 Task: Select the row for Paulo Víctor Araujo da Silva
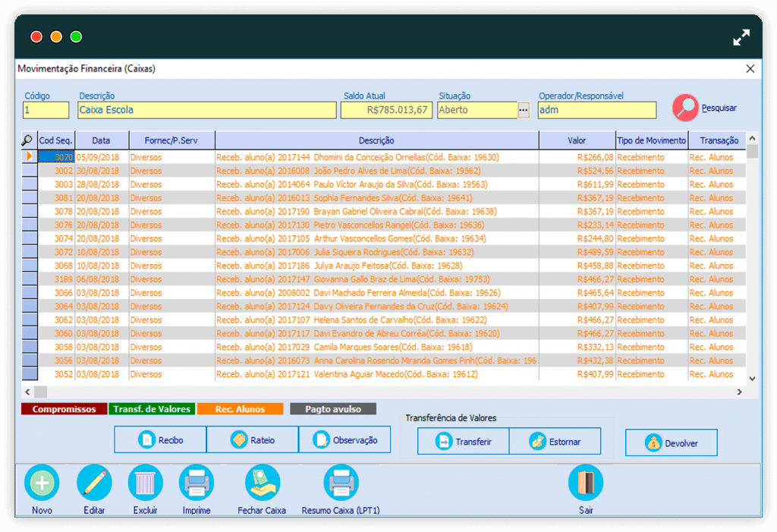pyautogui.click(x=383, y=184)
